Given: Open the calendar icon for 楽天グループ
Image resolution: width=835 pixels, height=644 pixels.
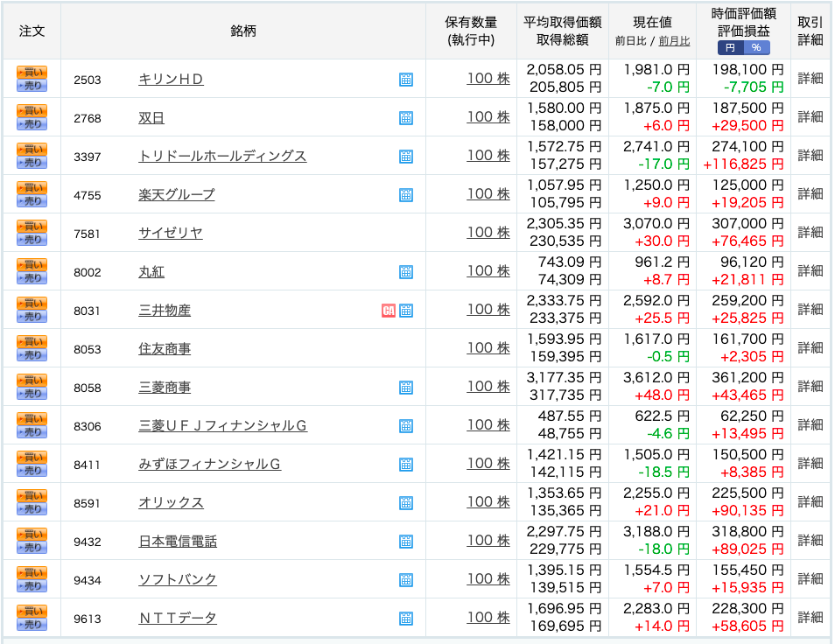Looking at the screenshot, I should pos(406,195).
